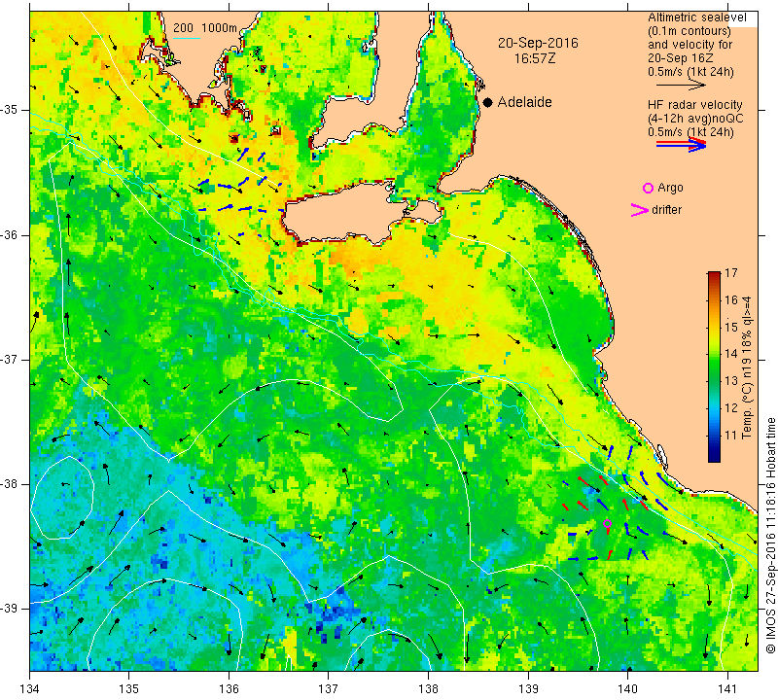
Task: Click the -38 latitude axis label
Action: [x=10, y=484]
